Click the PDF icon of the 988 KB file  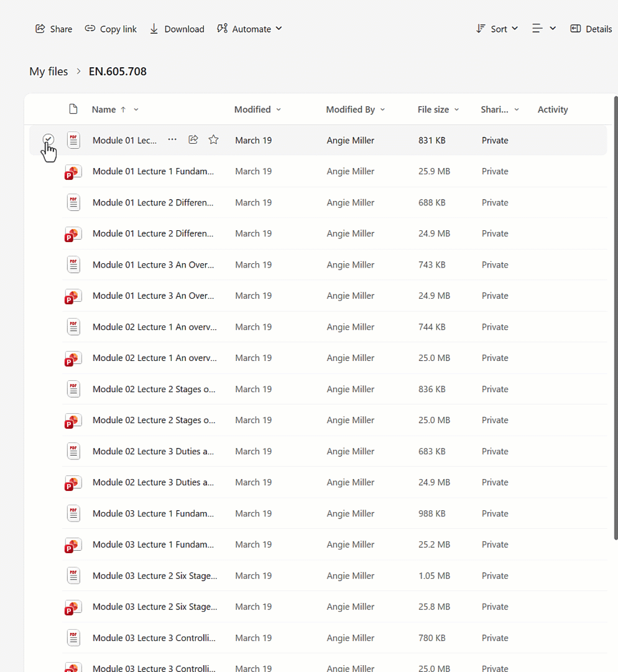[x=73, y=513]
